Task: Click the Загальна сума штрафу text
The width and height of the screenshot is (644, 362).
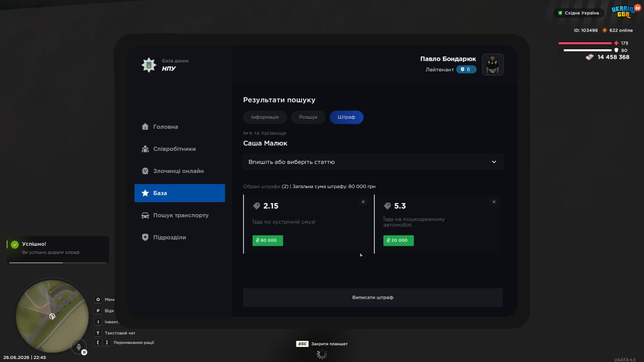Action: (334, 187)
